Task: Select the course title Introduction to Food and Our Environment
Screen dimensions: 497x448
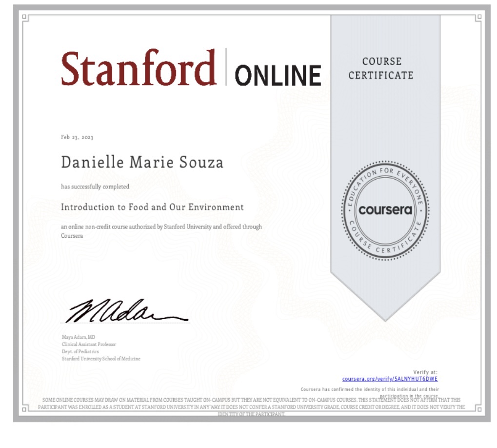Action: (152, 207)
